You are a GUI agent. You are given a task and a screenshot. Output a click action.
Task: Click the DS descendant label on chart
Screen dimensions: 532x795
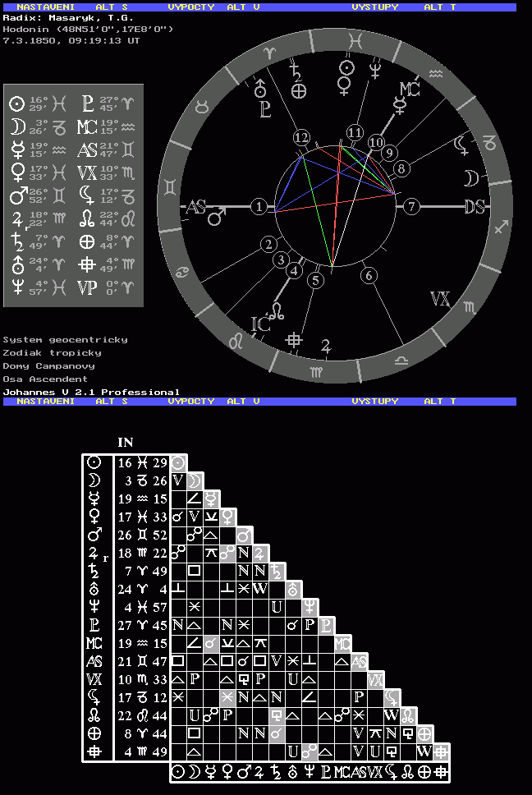[x=474, y=207]
